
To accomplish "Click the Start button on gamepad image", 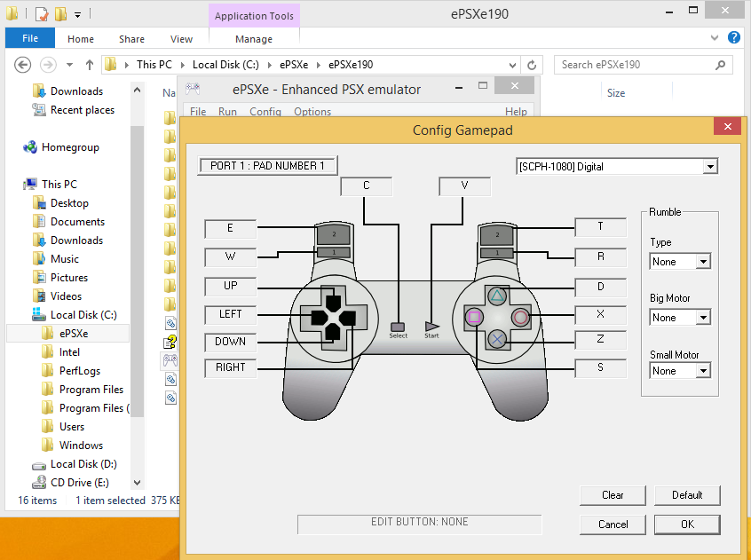I will (431, 327).
